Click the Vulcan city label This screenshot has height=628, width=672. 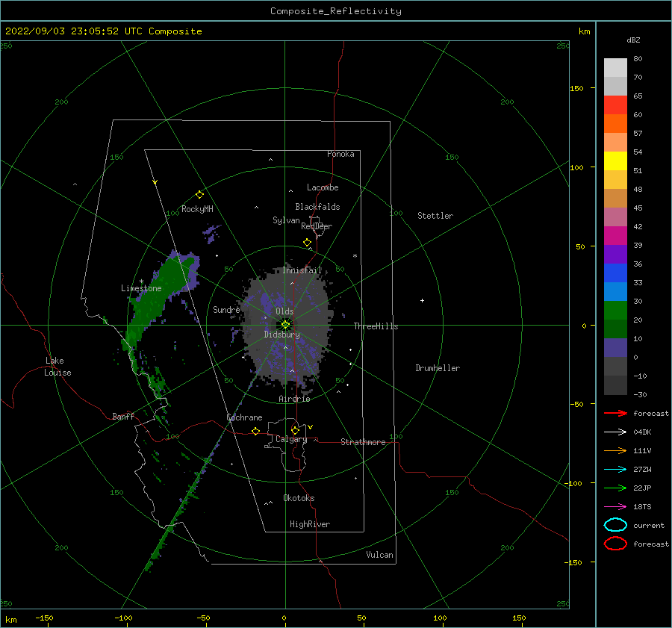point(379,555)
